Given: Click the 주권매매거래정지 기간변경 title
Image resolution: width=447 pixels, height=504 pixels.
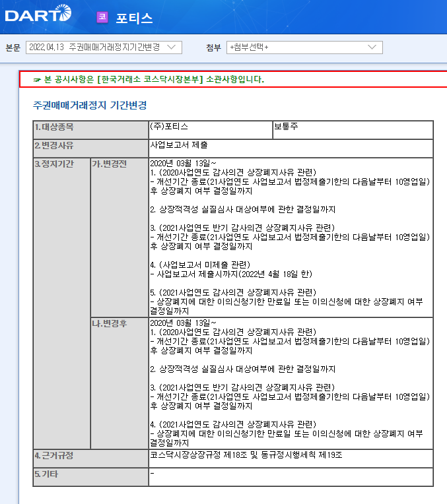Looking at the screenshot, I should click(x=90, y=105).
